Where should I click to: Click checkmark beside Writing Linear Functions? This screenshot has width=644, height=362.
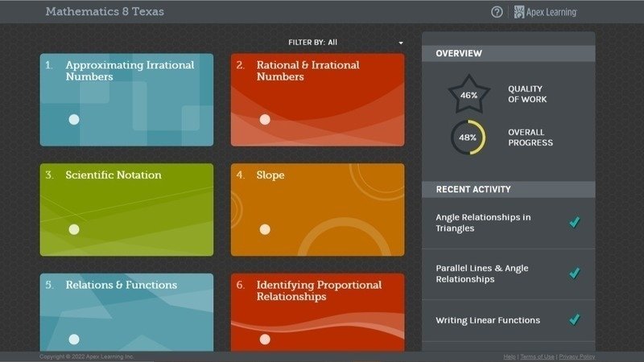(x=574, y=320)
